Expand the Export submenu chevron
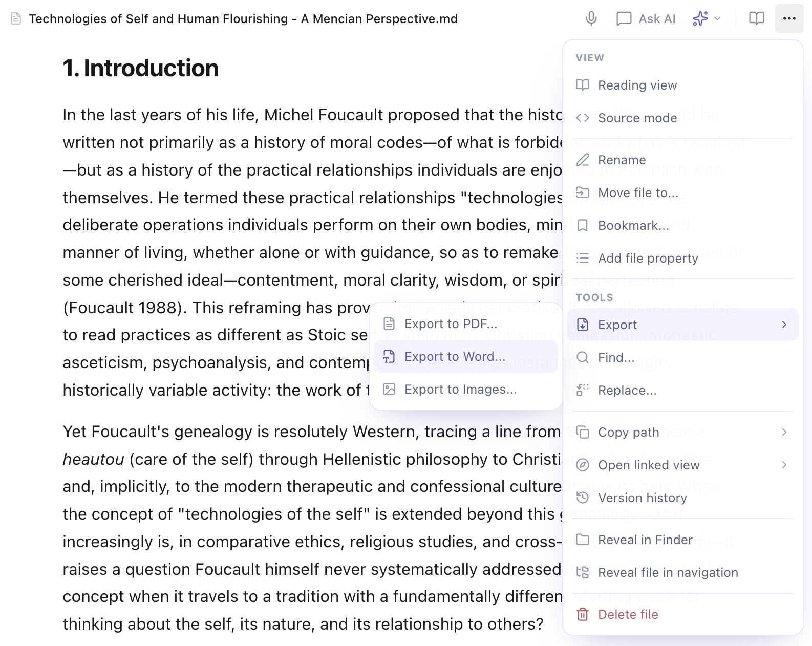This screenshot has width=812, height=646. [x=784, y=325]
